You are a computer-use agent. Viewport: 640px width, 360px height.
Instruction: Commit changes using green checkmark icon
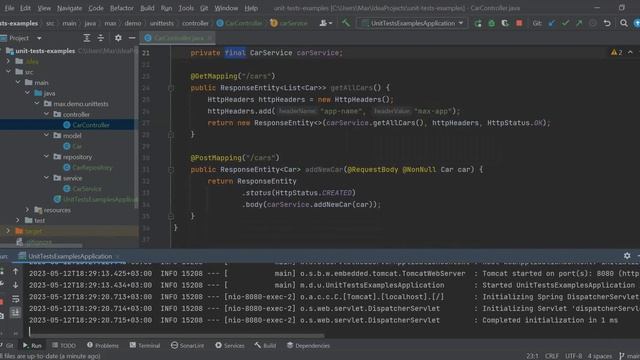pyautogui.click(x=565, y=23)
